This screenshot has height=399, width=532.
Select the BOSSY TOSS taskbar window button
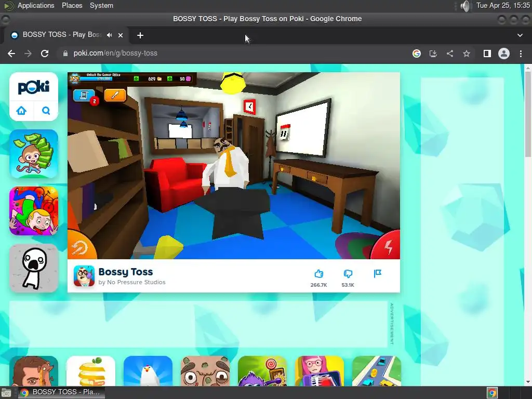click(x=61, y=392)
